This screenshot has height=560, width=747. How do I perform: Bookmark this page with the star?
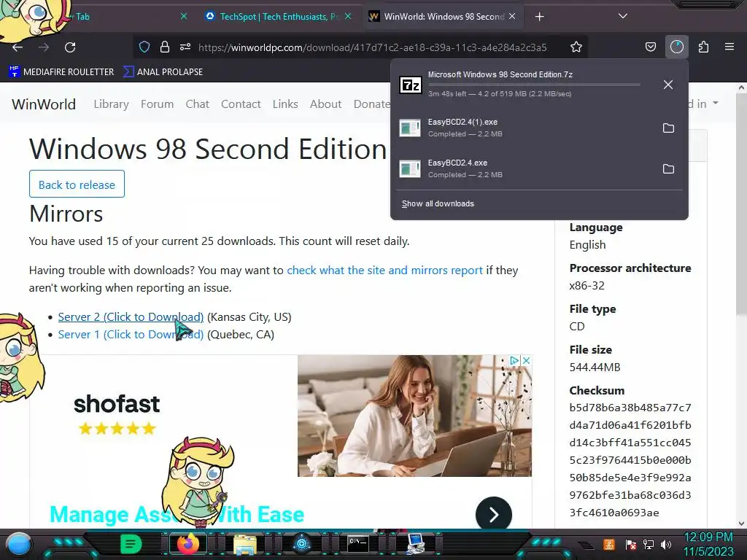576,47
